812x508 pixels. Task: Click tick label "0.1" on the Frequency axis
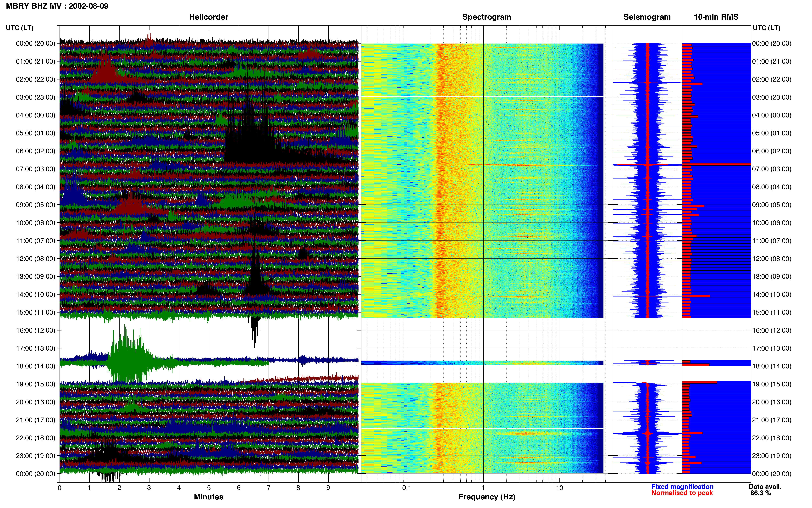point(407,488)
